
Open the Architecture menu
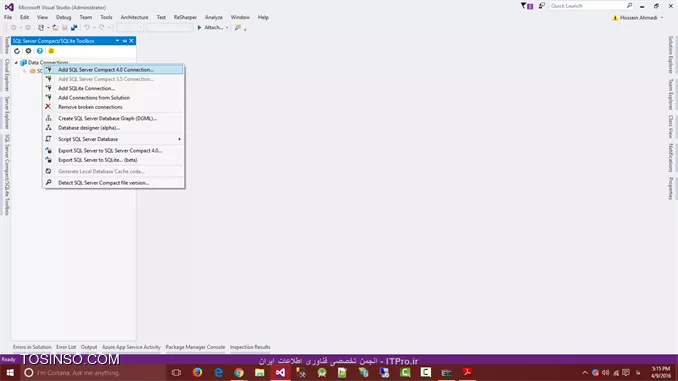click(x=134, y=17)
